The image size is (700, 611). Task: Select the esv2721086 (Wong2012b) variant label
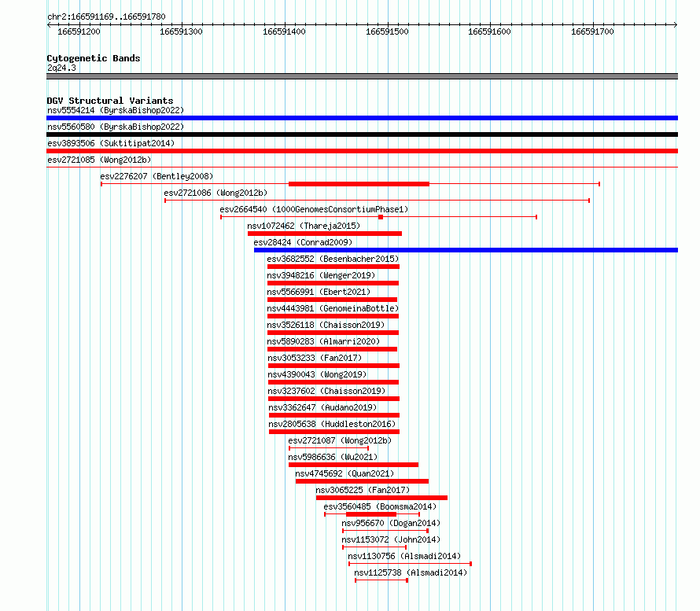(216, 193)
